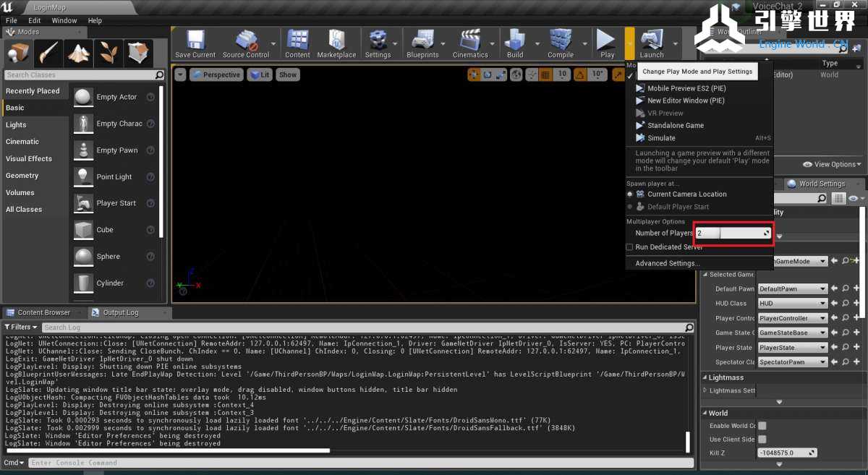Image resolution: width=868 pixels, height=475 pixels.
Task: Select the Landscape mode icon
Action: coord(78,54)
